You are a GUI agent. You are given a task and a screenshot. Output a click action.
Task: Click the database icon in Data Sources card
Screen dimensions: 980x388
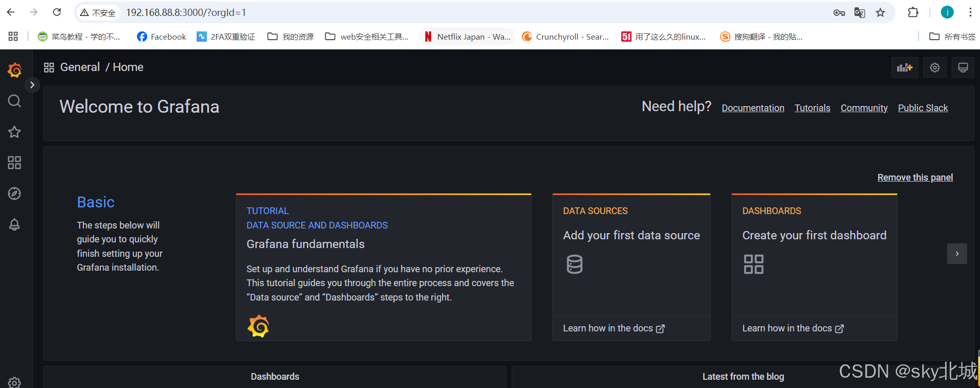tap(574, 264)
